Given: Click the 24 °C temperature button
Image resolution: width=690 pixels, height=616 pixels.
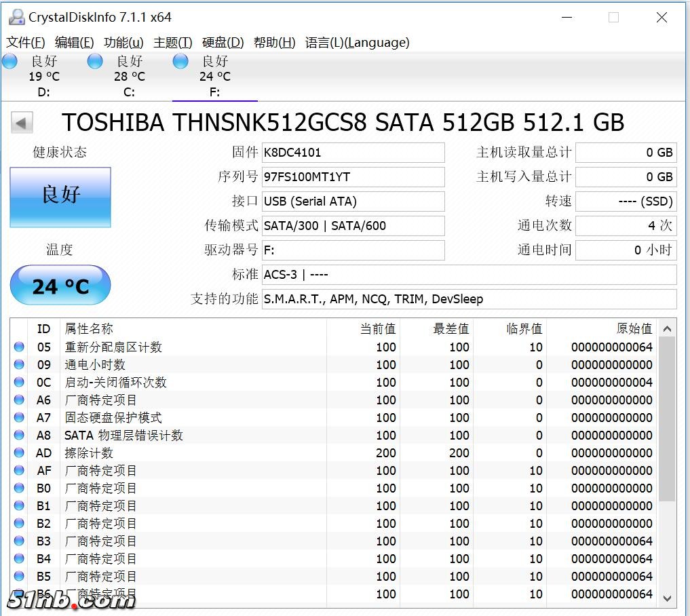Looking at the screenshot, I should pos(60,286).
